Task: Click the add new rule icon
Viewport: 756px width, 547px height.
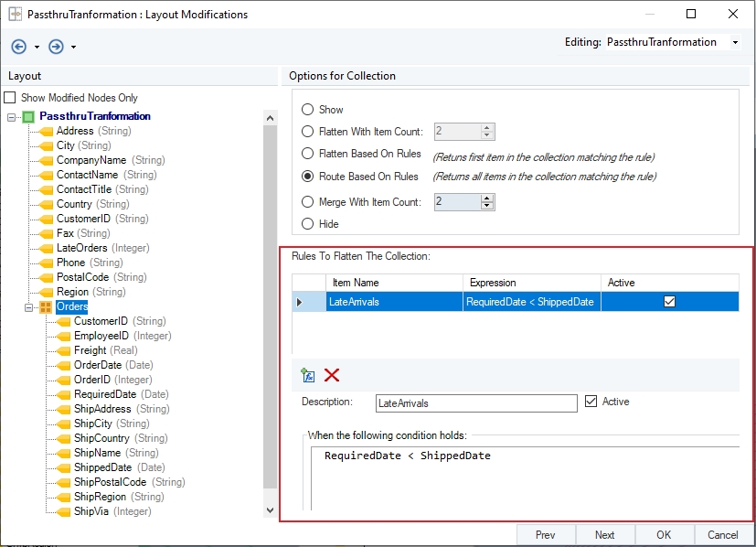Action: 308,375
